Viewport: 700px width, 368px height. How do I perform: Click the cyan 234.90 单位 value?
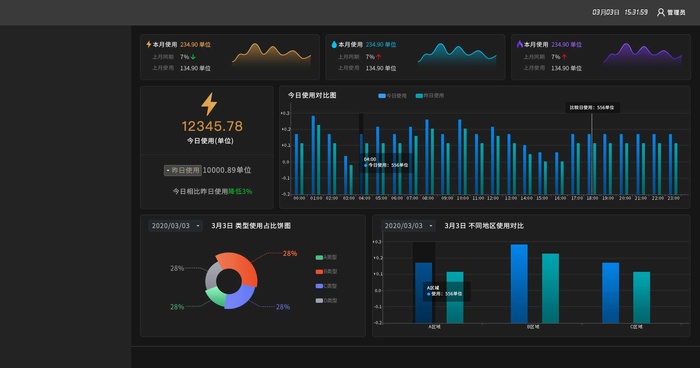pos(381,45)
